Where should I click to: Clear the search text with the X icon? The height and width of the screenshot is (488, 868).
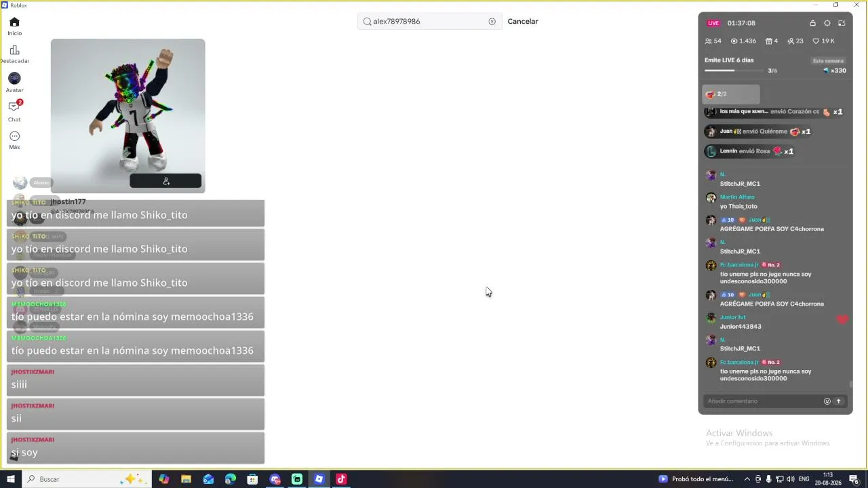coord(492,22)
